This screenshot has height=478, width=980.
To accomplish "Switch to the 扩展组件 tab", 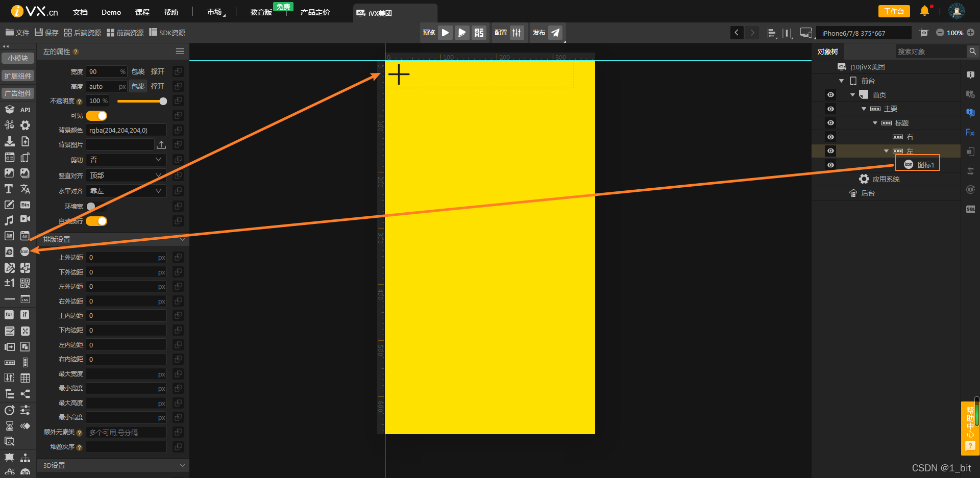I will tap(18, 76).
